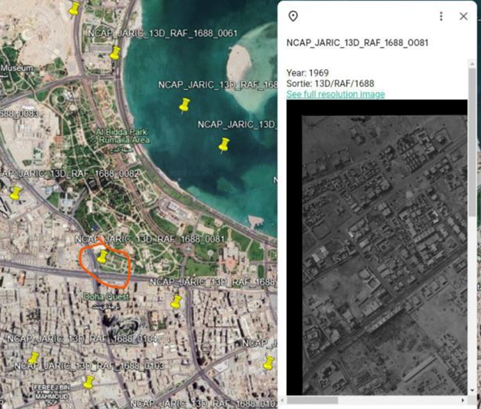Click the panel title NCAP_JARIC_13D_RAF_1688_0081

tap(357, 43)
